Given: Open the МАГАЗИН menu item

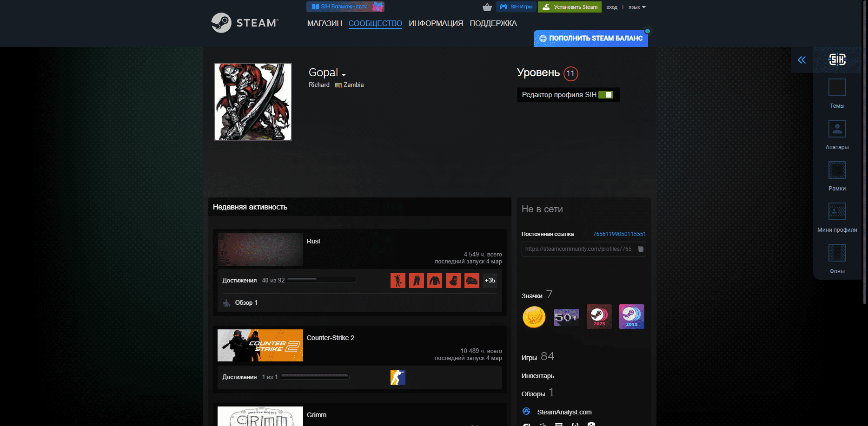Looking at the screenshot, I should pyautogui.click(x=325, y=23).
